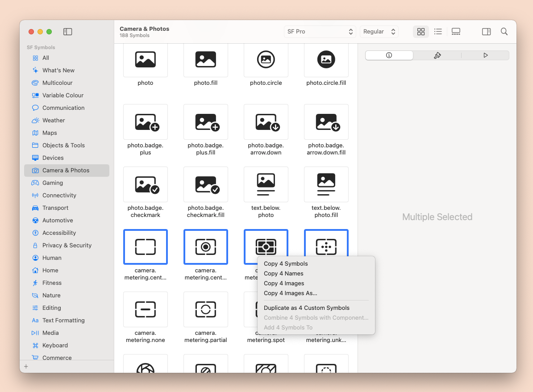This screenshot has width=533, height=392.
Task: Select the Animation play inspector tab
Action: [x=485, y=55]
